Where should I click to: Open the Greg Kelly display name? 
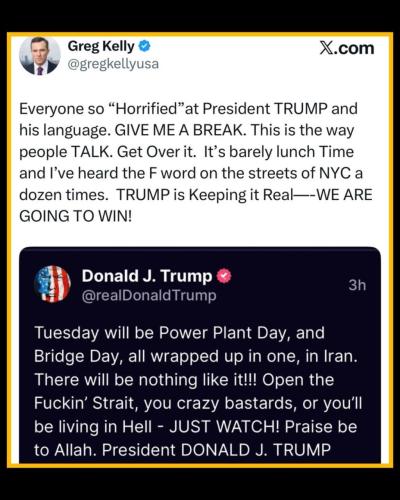click(101, 46)
